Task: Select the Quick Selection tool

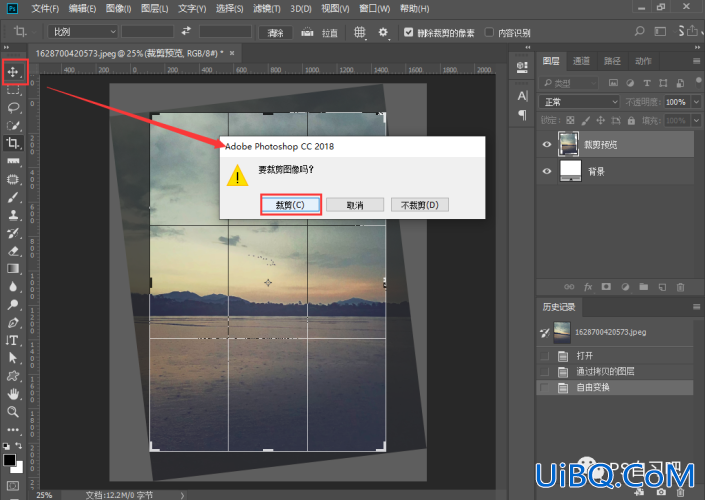Action: coord(13,125)
